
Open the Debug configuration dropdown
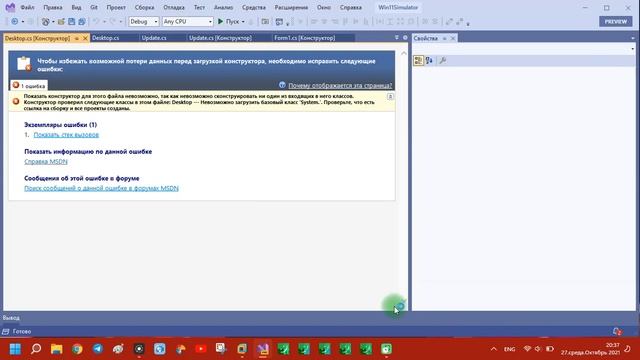coord(143,21)
